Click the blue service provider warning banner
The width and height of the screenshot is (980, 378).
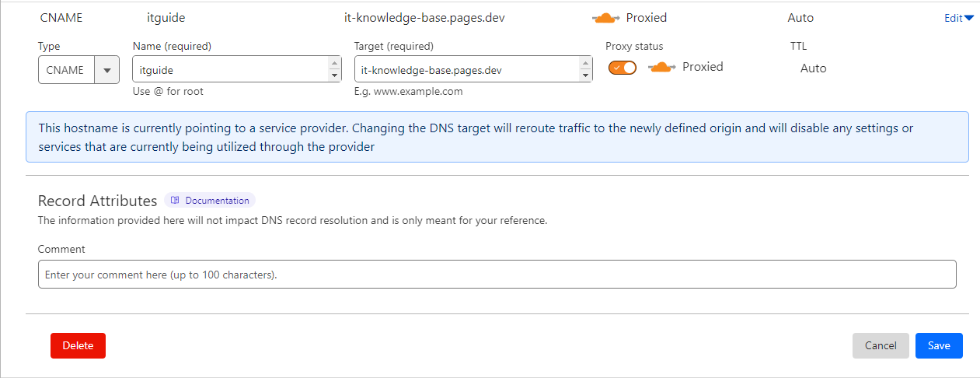pyautogui.click(x=497, y=137)
